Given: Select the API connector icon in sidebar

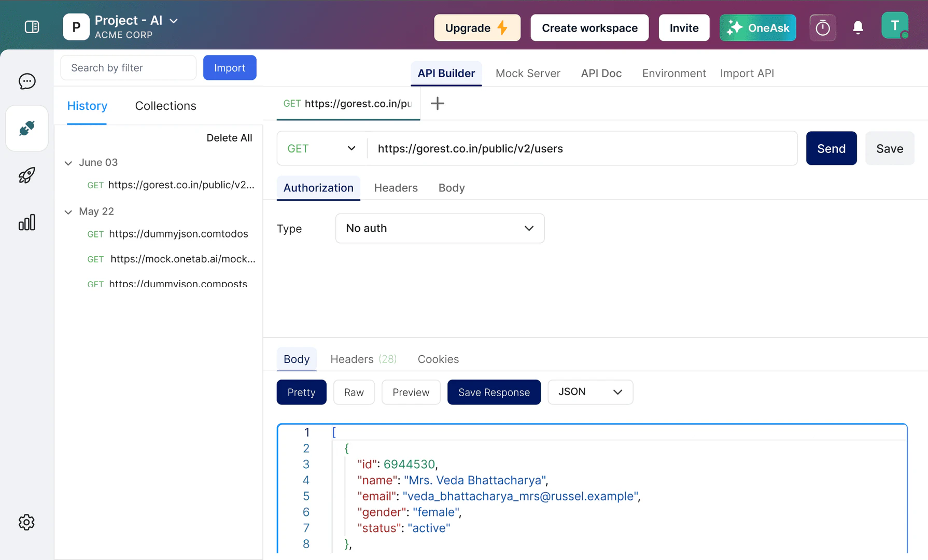Looking at the screenshot, I should (x=26, y=128).
